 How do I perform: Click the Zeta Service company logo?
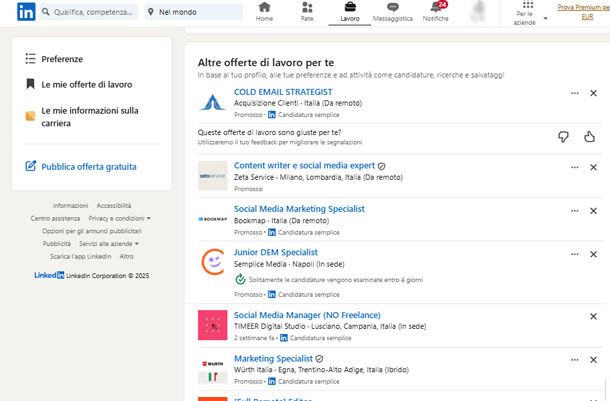pyautogui.click(x=212, y=176)
